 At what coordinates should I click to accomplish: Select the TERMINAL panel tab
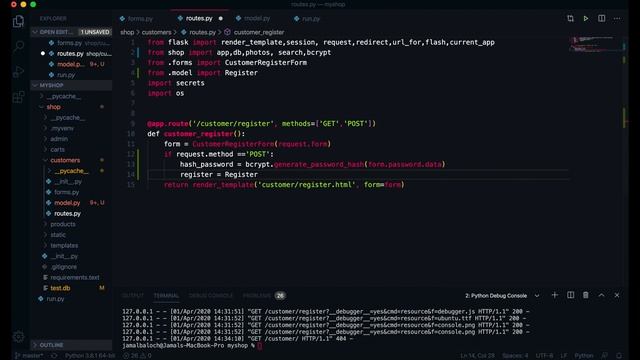click(166, 296)
